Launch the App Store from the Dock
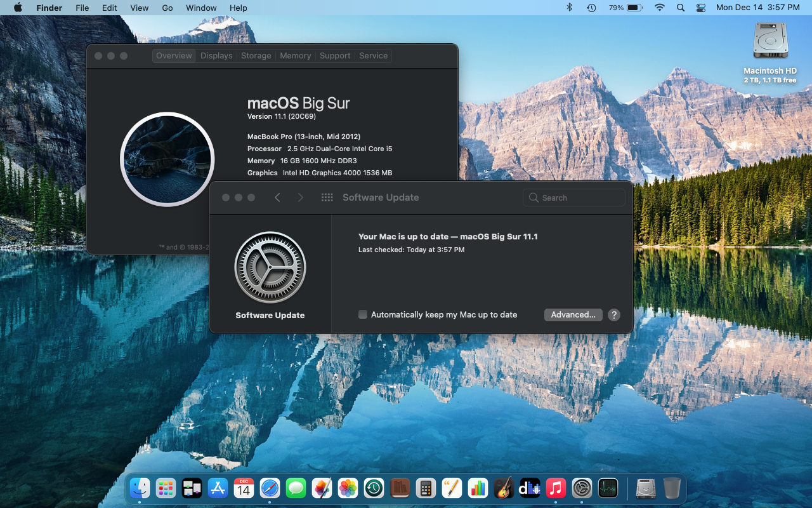The image size is (812, 508). coord(218,488)
